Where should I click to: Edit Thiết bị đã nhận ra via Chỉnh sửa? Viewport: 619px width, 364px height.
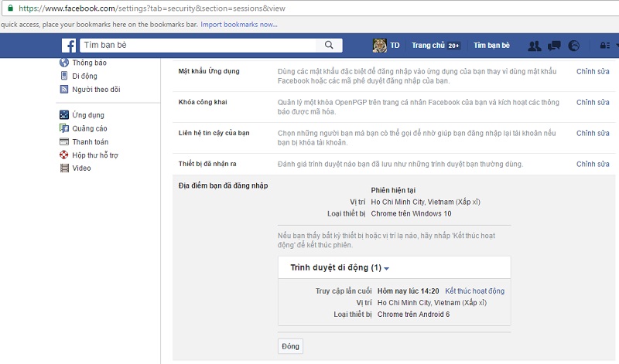point(593,164)
